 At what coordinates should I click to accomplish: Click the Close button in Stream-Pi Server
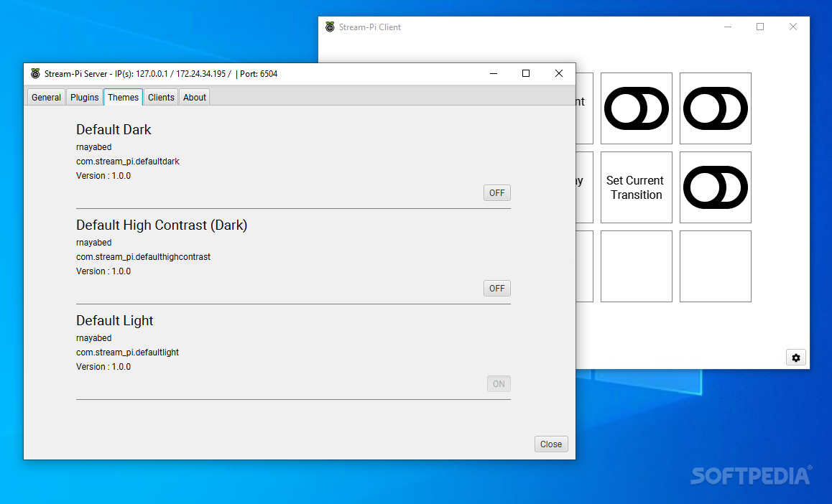click(551, 444)
